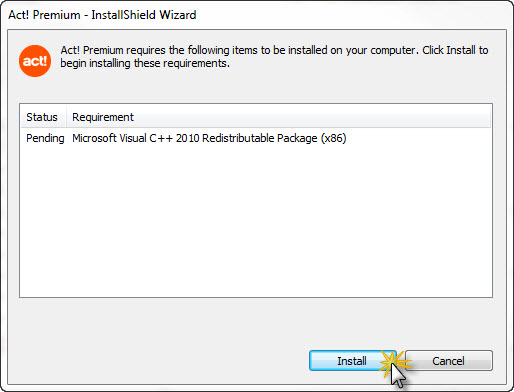
Task: Click the orange act! logo icon
Action: pyautogui.click(x=35, y=61)
